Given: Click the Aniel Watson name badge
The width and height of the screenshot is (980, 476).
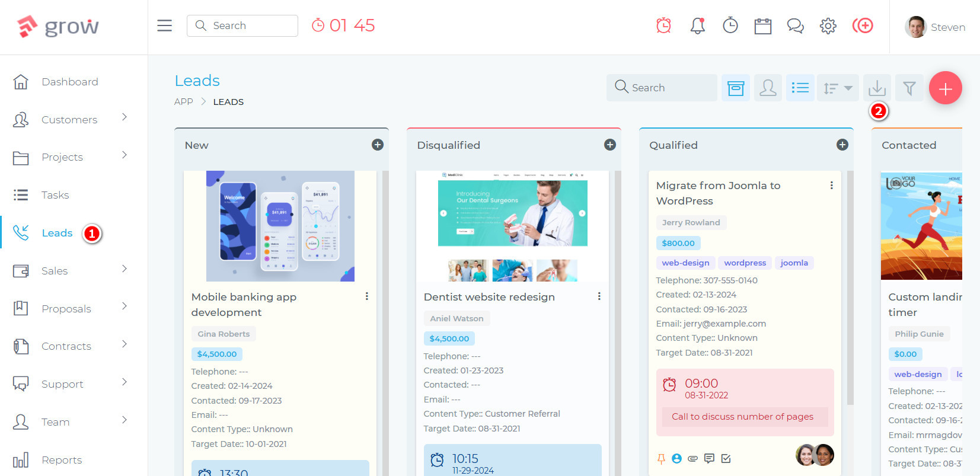Looking at the screenshot, I should (x=457, y=319).
